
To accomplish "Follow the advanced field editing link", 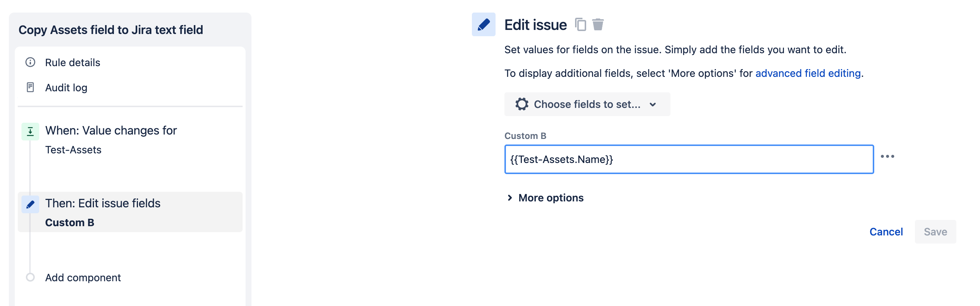I will (808, 73).
